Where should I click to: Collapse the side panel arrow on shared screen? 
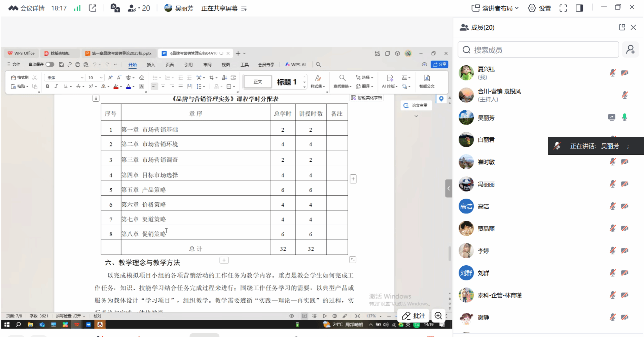point(448,189)
